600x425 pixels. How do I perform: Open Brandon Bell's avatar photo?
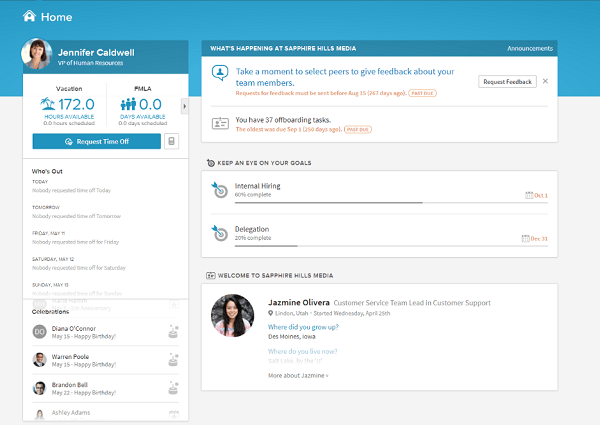pyautogui.click(x=39, y=388)
